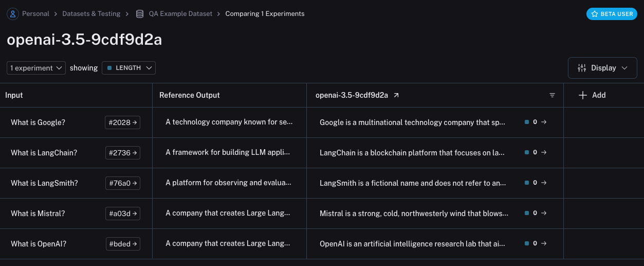
Task: Click the QA Example Dataset database icon
Action: point(140,14)
